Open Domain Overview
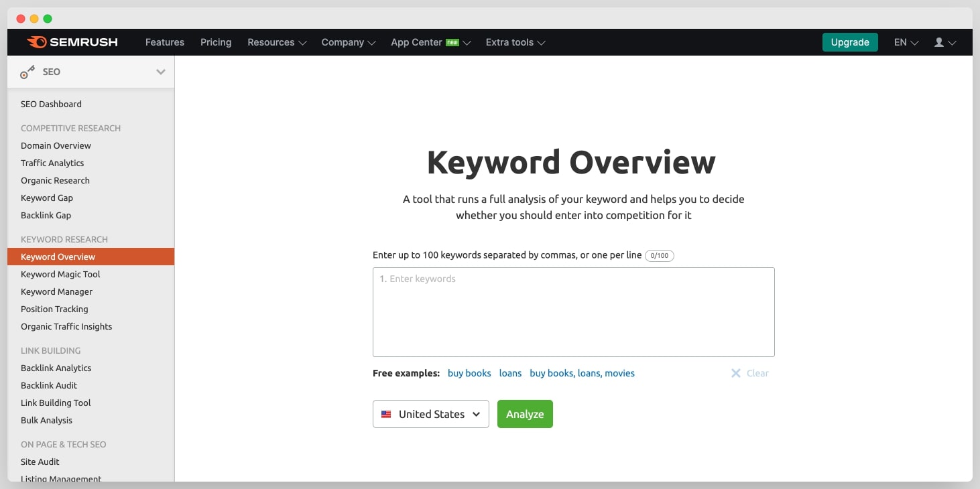 pyautogui.click(x=56, y=145)
